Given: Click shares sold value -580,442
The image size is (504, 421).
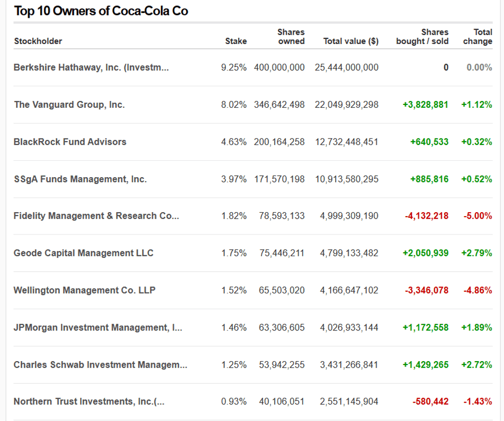Looking at the screenshot, I should (430, 401).
